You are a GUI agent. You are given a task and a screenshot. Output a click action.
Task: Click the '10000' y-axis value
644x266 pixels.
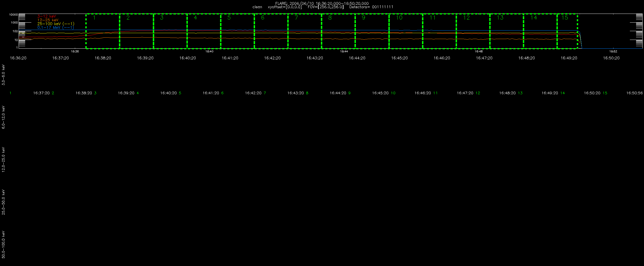[x=13, y=14]
